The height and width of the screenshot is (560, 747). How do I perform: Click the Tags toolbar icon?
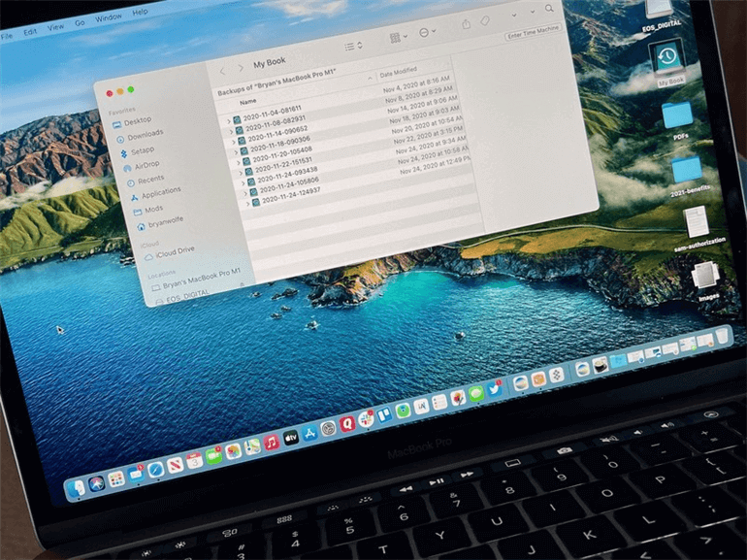pyautogui.click(x=484, y=21)
